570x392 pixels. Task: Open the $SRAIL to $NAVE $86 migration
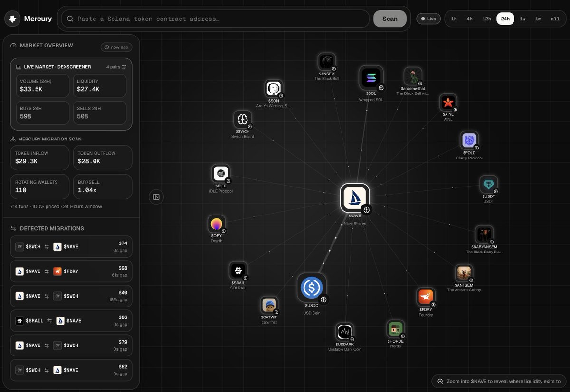71,321
